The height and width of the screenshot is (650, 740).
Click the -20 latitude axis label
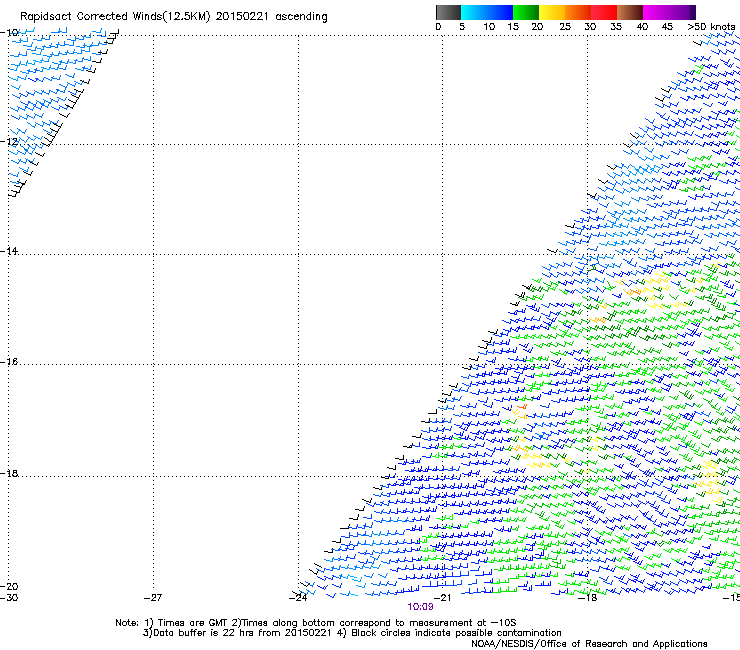[9, 586]
